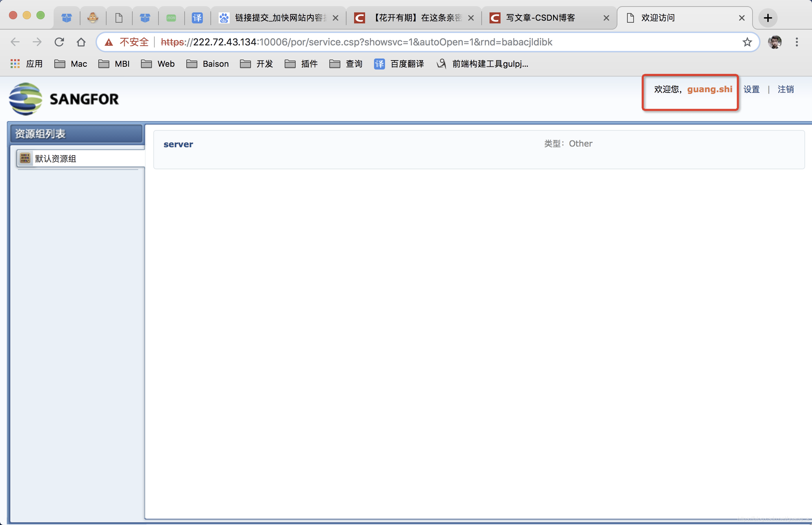Open the new tab plus button
The width and height of the screenshot is (812, 525).
(x=768, y=18)
